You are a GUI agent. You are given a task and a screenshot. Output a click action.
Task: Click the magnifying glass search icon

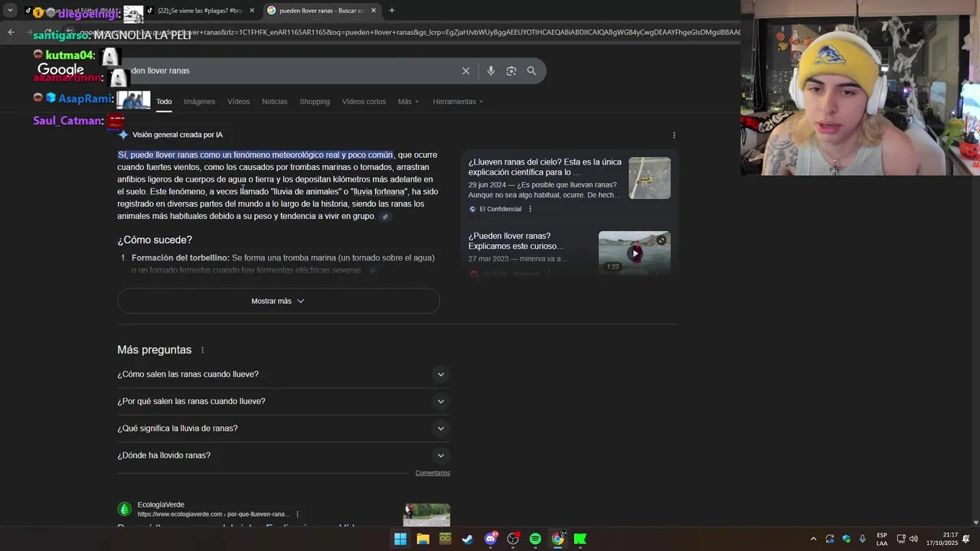pyautogui.click(x=531, y=70)
